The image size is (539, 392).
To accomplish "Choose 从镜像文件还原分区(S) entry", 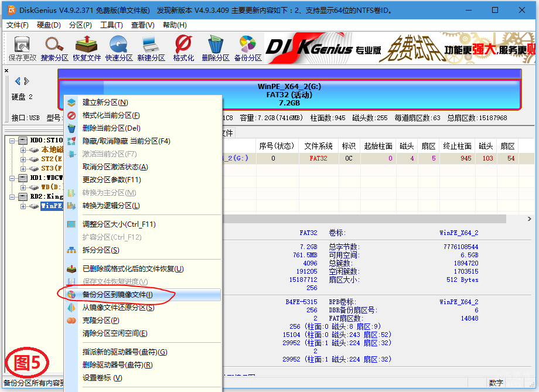I will [142, 308].
